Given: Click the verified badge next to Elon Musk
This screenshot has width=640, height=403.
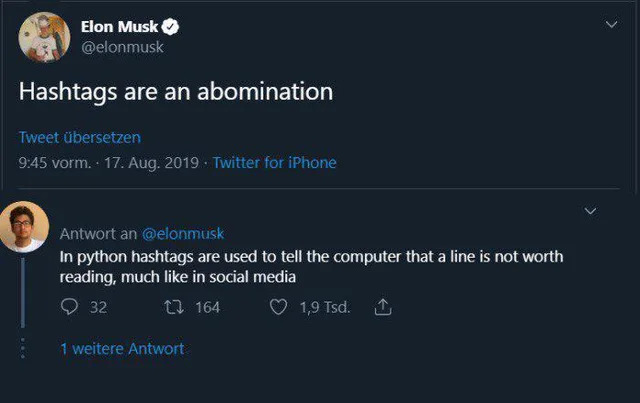Looking at the screenshot, I should coord(171,27).
